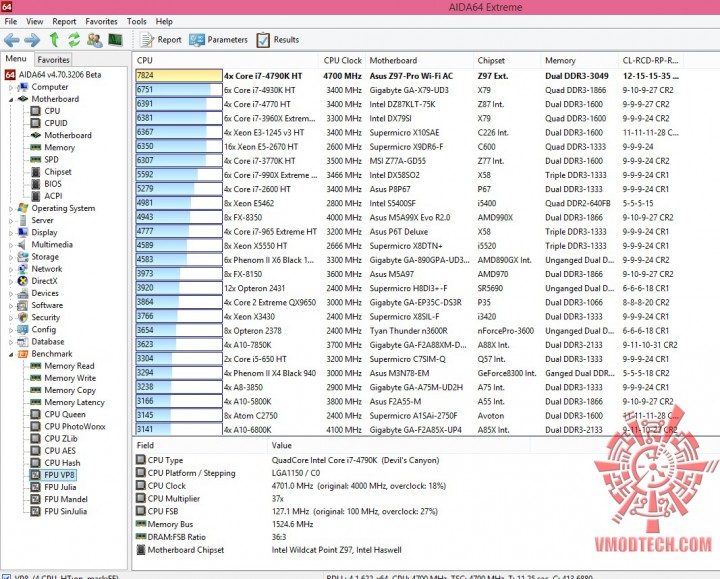This screenshot has width=720, height=579.
Task: Open the DirectX section
Action: tap(38, 281)
